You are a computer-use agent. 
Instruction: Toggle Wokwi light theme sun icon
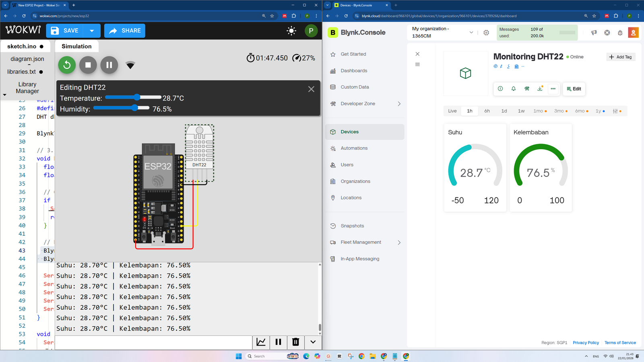291,31
